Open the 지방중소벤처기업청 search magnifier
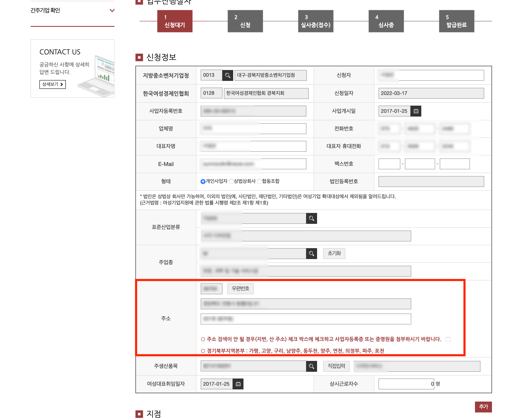This screenshot has width=523, height=420. coord(227,75)
